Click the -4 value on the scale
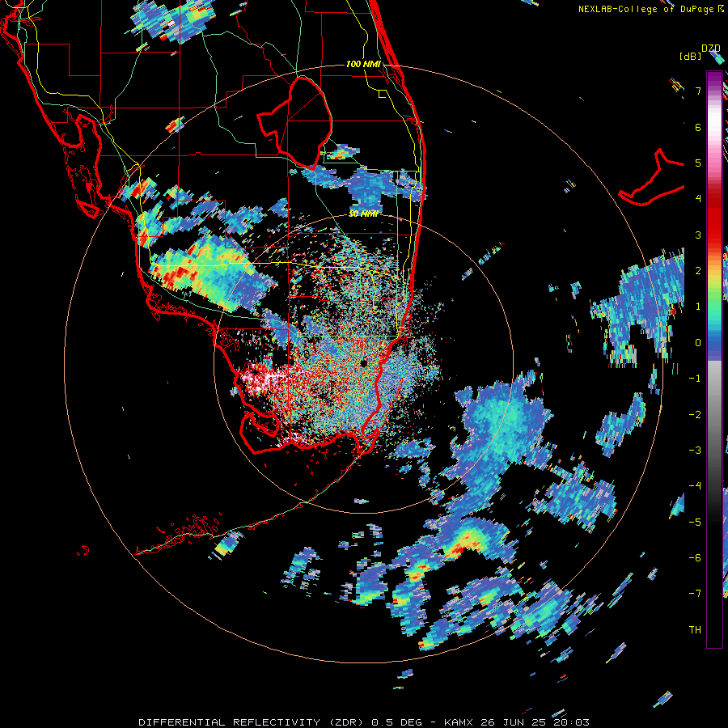Screen dimensions: 728x728 click(695, 486)
